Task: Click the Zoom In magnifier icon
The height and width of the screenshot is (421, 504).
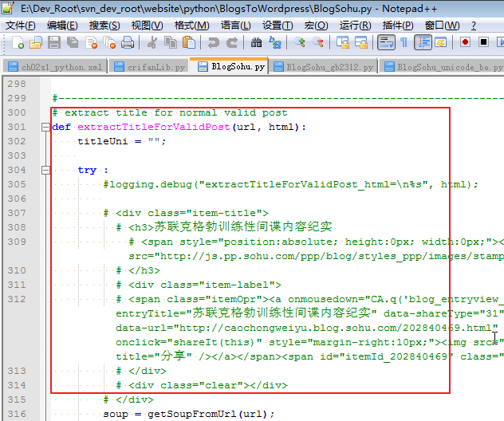Action: pos(301,42)
